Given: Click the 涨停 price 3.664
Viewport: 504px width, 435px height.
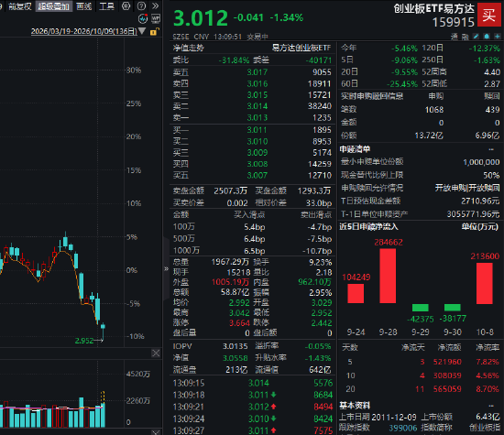Looking at the screenshot, I should click(239, 323).
